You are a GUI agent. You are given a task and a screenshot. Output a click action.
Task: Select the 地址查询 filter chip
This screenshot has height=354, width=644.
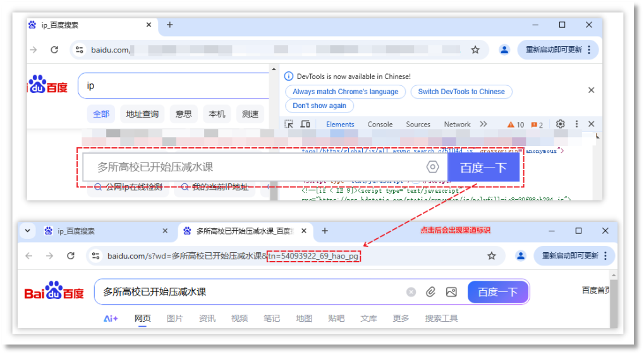[x=142, y=114]
